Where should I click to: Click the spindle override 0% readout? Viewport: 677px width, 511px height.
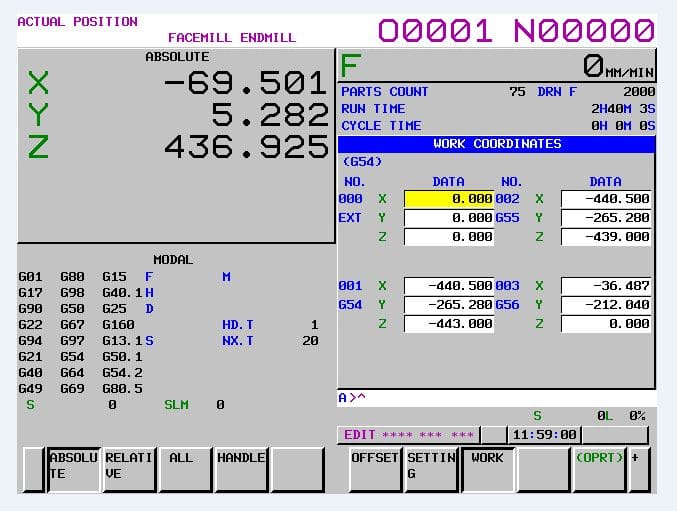coord(637,416)
